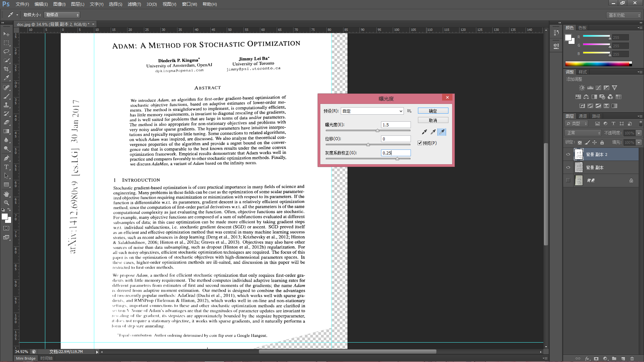Open the Mini Bridge panel

(x=26, y=358)
